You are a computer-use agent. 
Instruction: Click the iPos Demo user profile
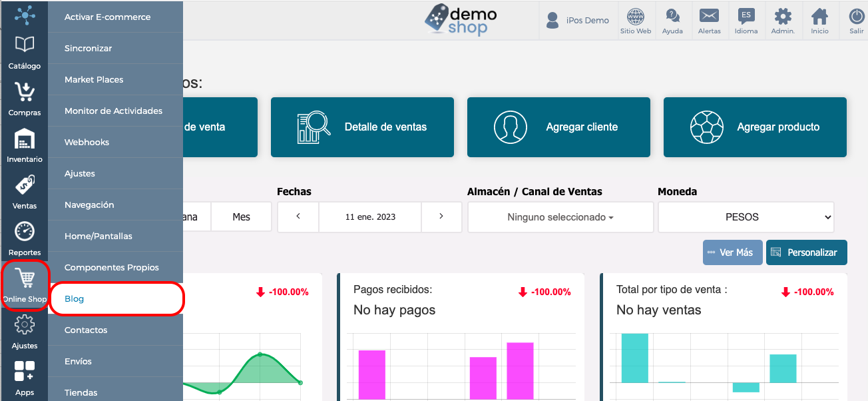[577, 21]
